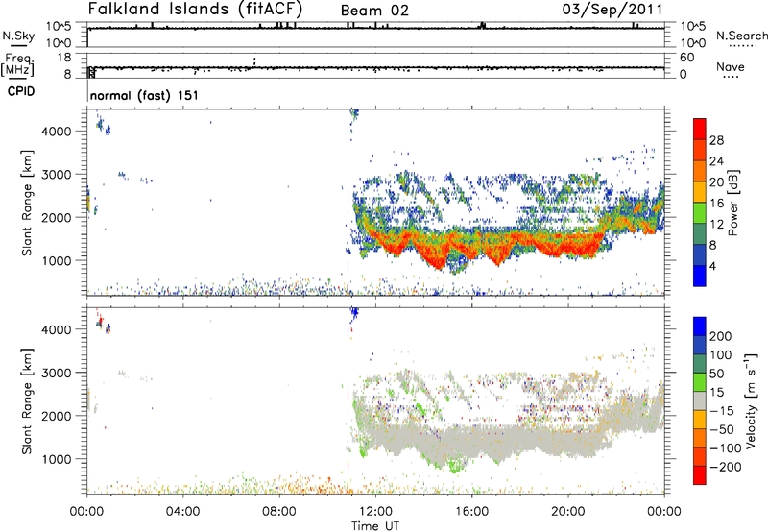The width and height of the screenshot is (768, 532).
Task: Click the "20" power colorbar label
Action: (x=716, y=182)
